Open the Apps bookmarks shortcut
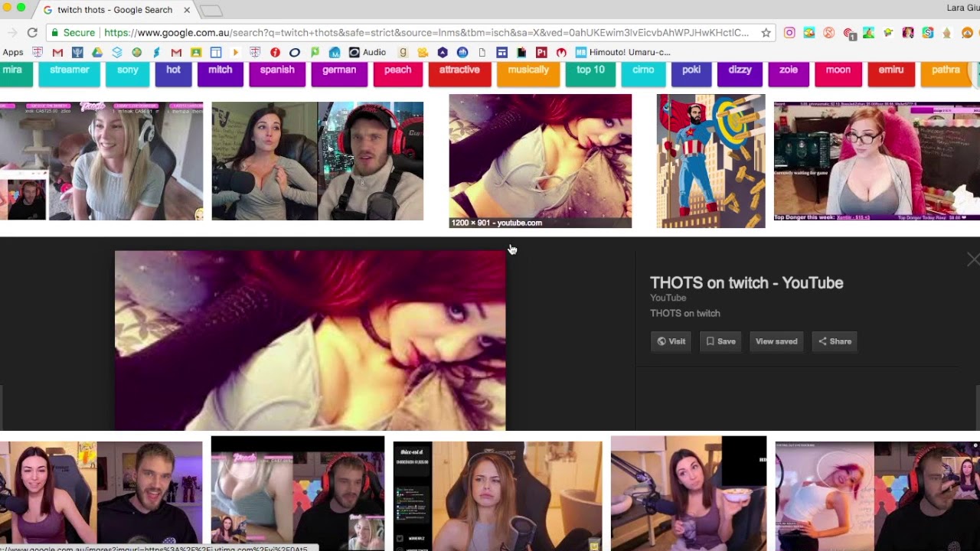980x551 pixels. (13, 52)
